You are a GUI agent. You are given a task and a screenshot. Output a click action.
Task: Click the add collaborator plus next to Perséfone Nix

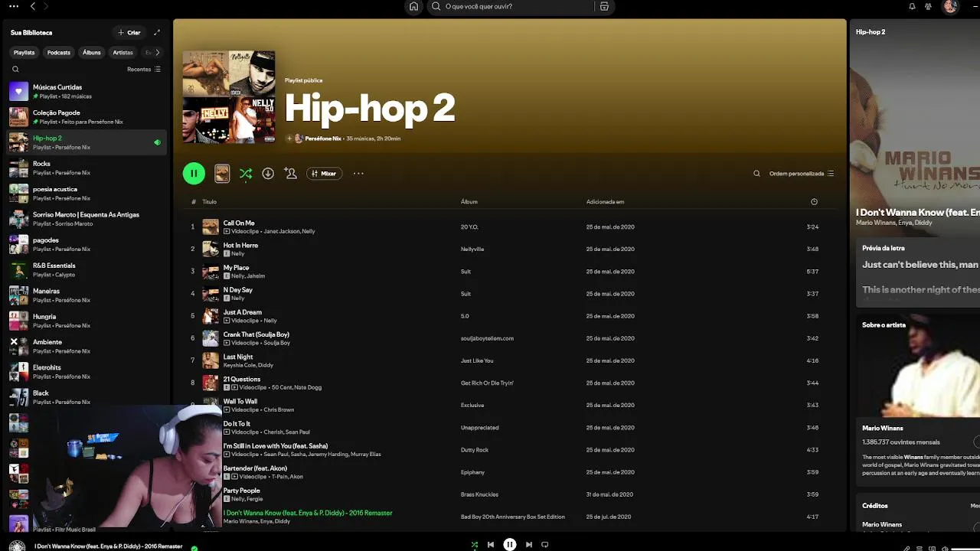pos(289,139)
